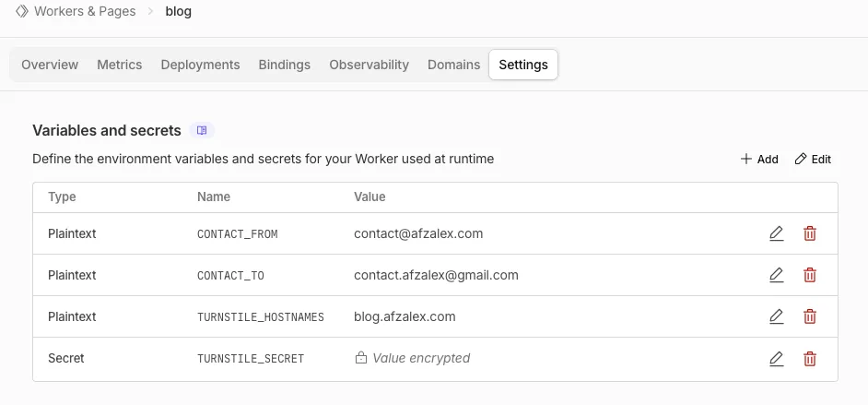
Task: Click Plaintext in the CONTACT_FROM row
Action: [72, 233]
